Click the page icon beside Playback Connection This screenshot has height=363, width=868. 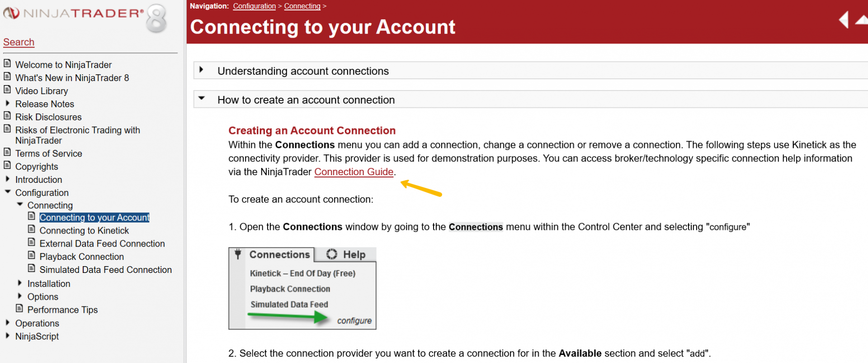(x=32, y=255)
